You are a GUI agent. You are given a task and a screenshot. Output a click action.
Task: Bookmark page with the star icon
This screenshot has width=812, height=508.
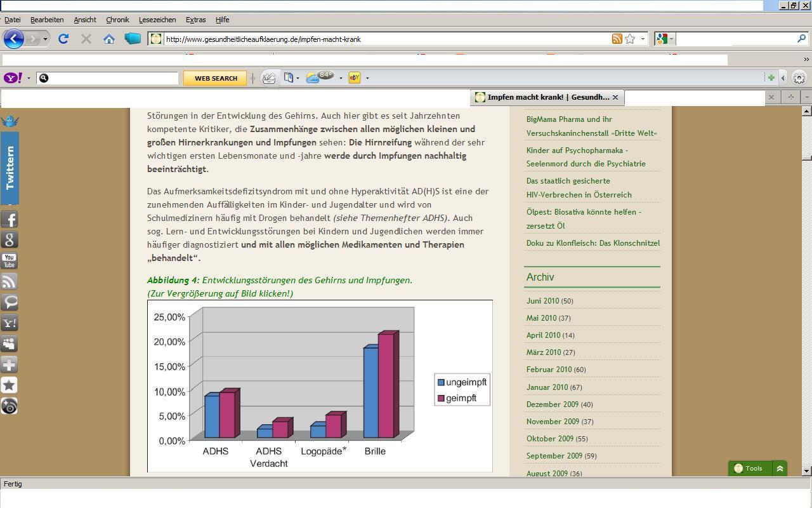click(x=630, y=39)
